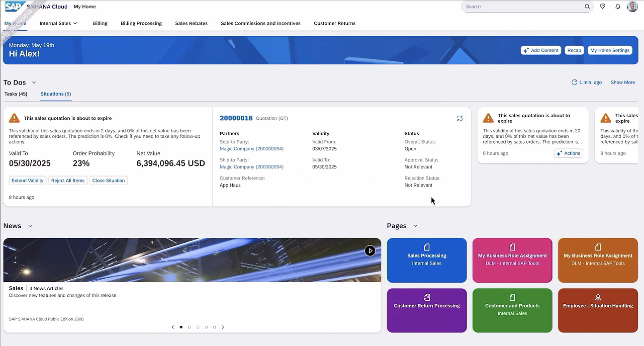Viewport: 644px width, 346px height.
Task: Open the diamond icon in header
Action: (603, 7)
